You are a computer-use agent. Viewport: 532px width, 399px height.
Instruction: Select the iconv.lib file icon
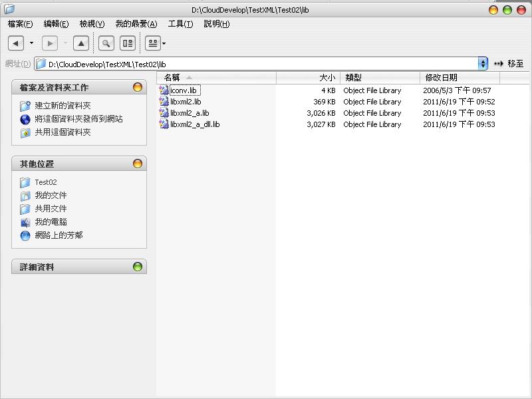tap(166, 90)
